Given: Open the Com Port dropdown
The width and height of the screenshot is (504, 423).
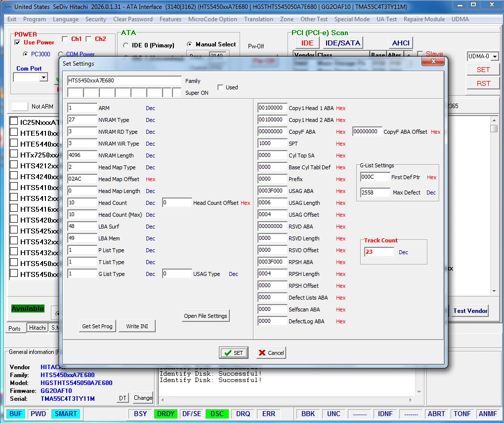Looking at the screenshot, I should pyautogui.click(x=43, y=77).
